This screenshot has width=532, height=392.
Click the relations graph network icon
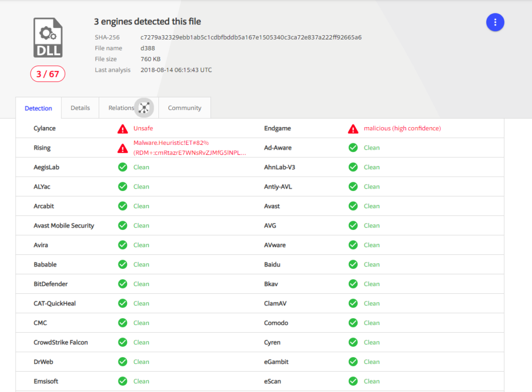click(144, 108)
